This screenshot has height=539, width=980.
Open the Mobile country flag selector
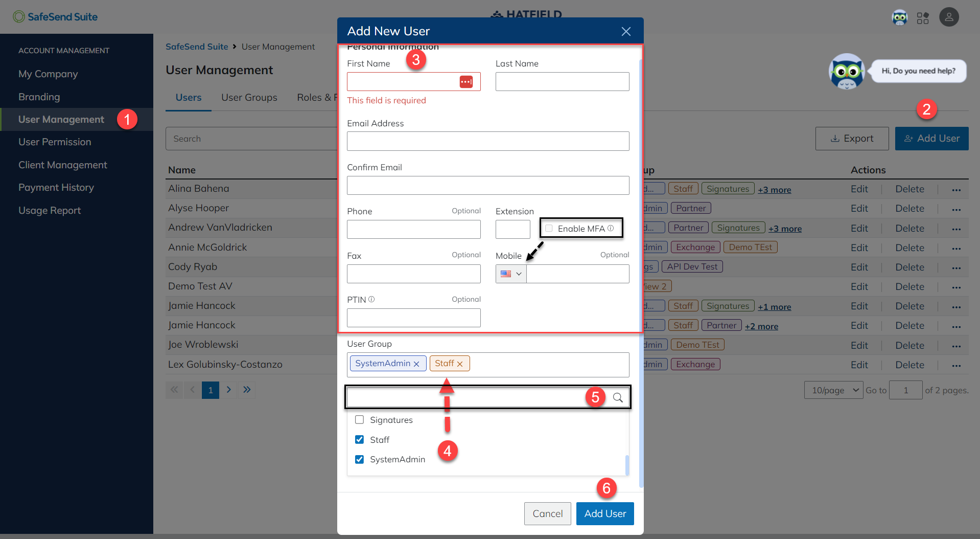click(509, 274)
